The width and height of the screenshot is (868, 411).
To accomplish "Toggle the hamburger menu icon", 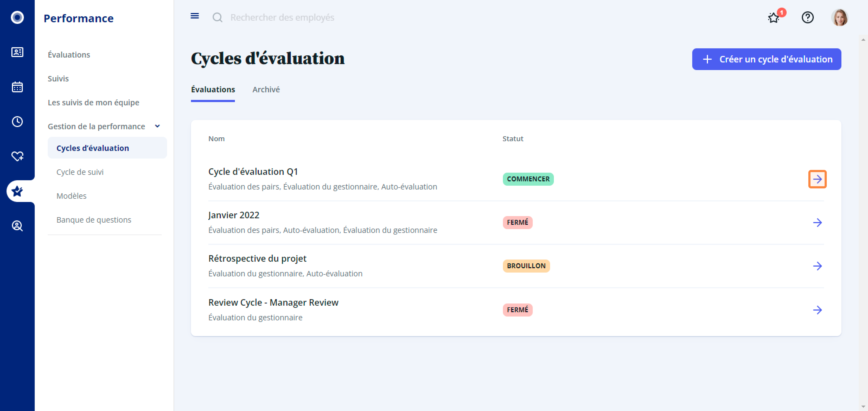I will click(x=195, y=16).
